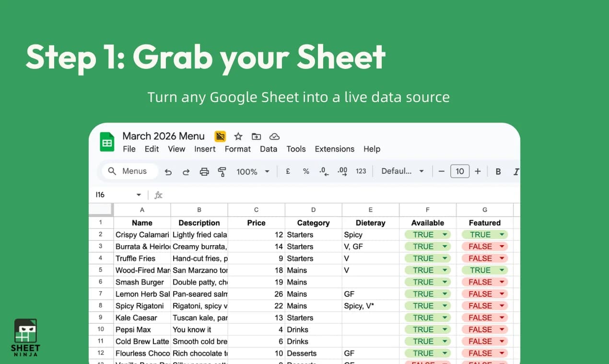Click the fx formula bar
The height and width of the screenshot is (364, 609).
pyautogui.click(x=158, y=195)
